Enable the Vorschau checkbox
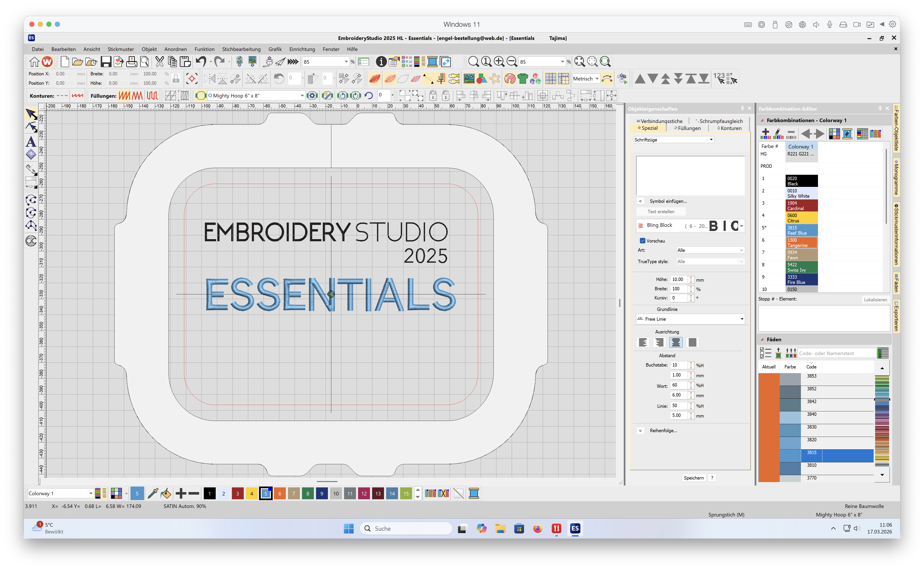This screenshot has height=570, width=924. pyautogui.click(x=642, y=241)
